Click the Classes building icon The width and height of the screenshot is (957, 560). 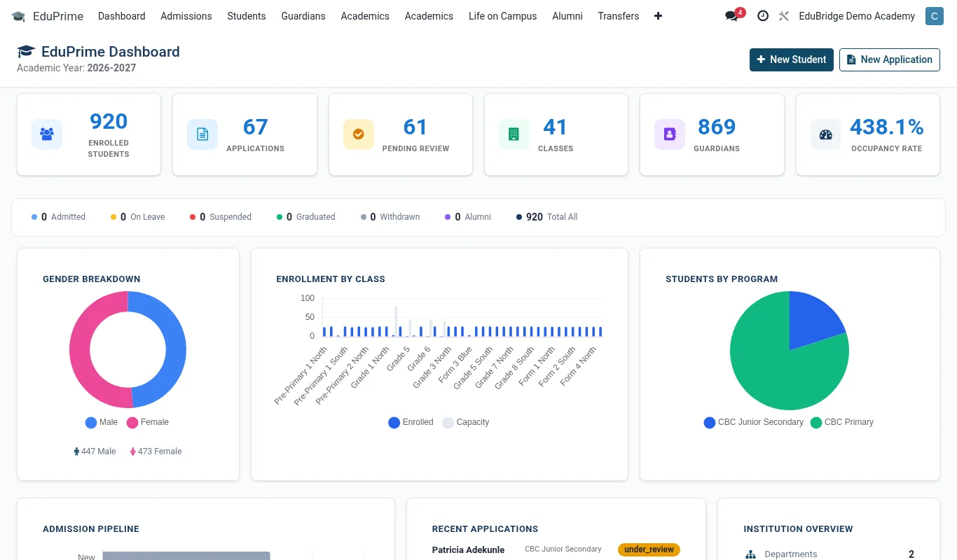514,134
